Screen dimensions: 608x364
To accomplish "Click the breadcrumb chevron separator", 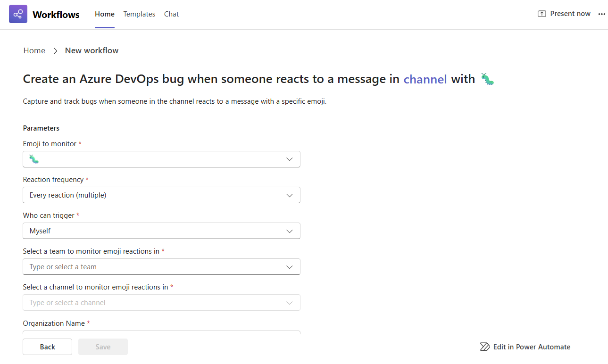I will (55, 51).
